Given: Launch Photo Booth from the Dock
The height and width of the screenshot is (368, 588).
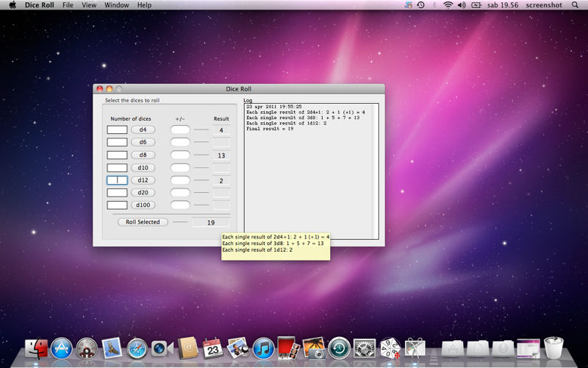Looking at the screenshot, I should point(288,348).
